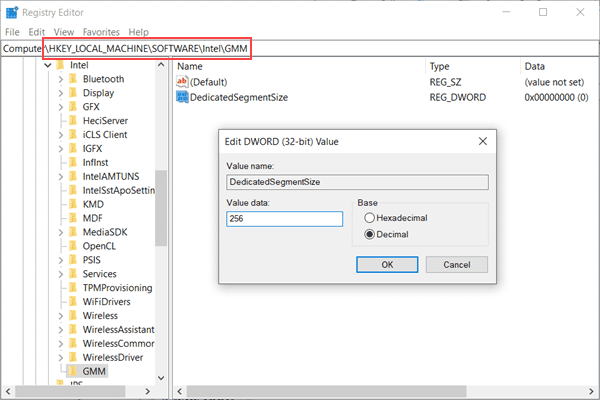Image resolution: width=600 pixels, height=400 pixels.
Task: Click the 0x00000000 (0) data cell
Action: pos(556,97)
